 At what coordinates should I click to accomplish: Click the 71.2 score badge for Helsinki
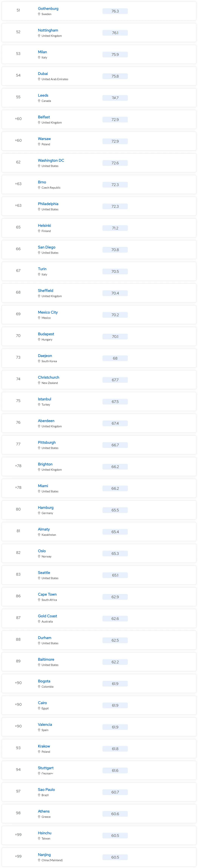[115, 228]
